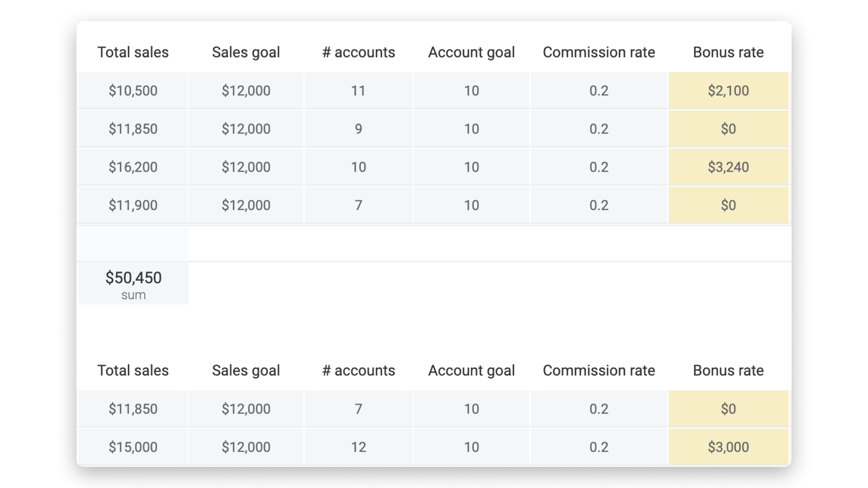
Task: Select the # accounts cell showing 9
Action: point(359,129)
